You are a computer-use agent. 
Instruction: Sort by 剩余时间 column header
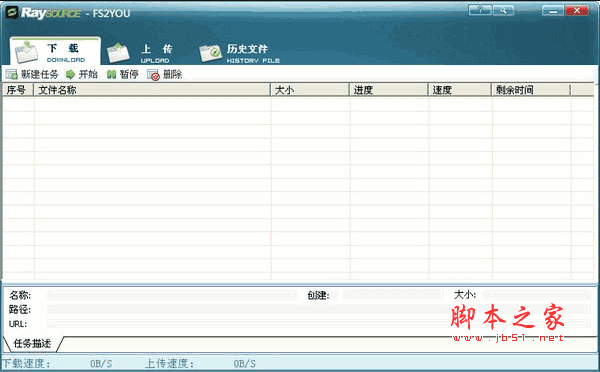531,90
